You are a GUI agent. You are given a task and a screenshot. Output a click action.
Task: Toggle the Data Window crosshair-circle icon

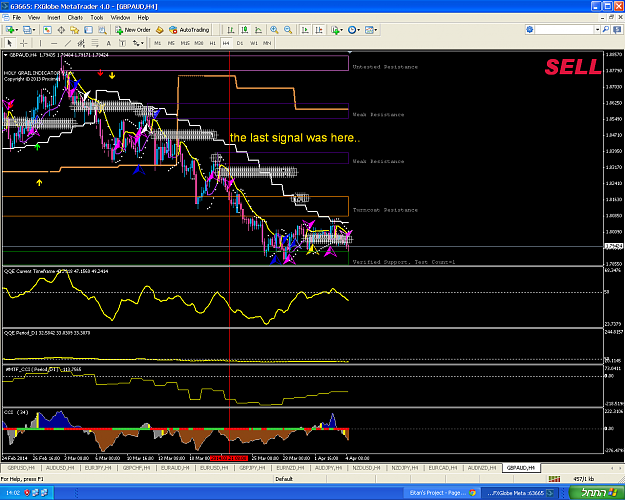[61, 30]
